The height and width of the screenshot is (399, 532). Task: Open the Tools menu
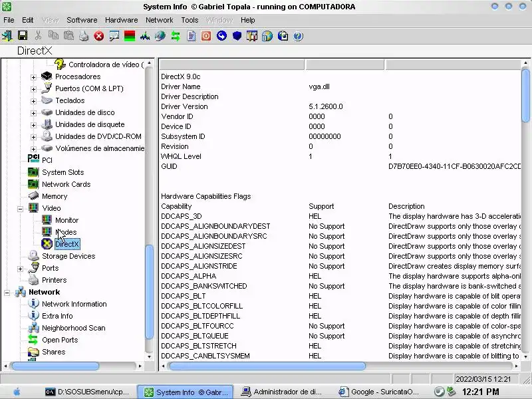point(190,20)
